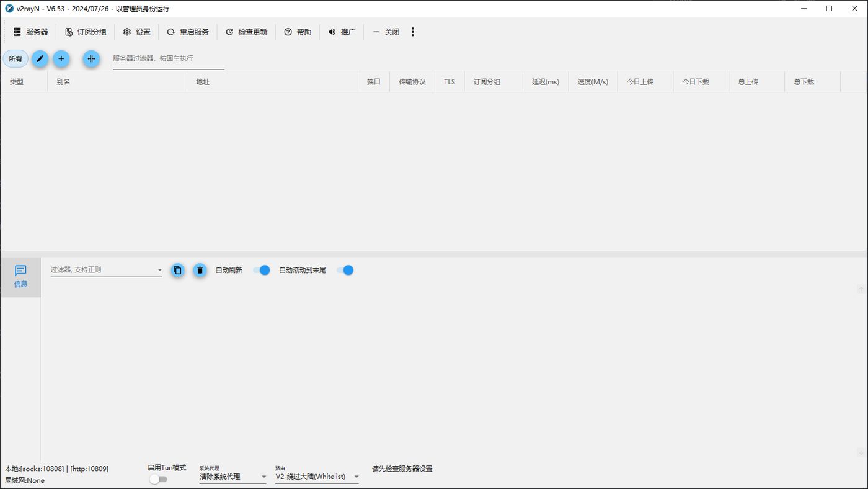The height and width of the screenshot is (489, 868).
Task: Toggle the 自动滚动到末尾 switch
Action: coord(345,270)
